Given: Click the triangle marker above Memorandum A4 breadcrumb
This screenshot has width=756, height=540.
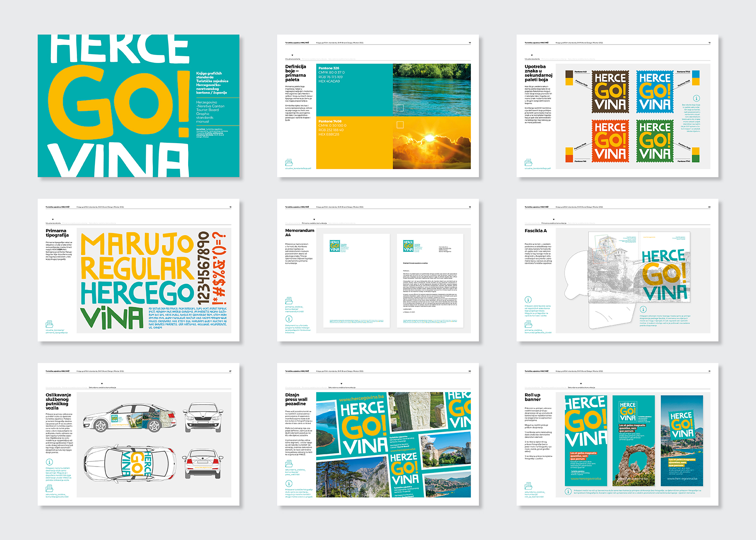Looking at the screenshot, I should [x=314, y=219].
